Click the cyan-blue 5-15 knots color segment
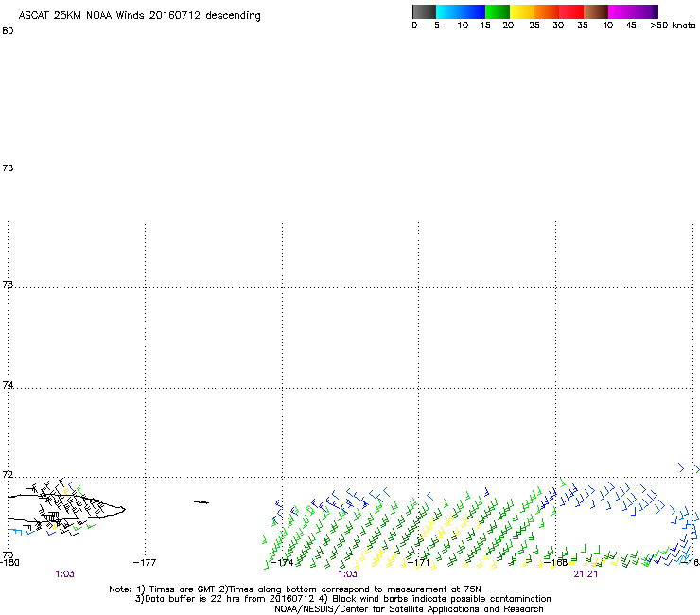Image resolution: width=700 pixels, height=615 pixels. coord(461,11)
